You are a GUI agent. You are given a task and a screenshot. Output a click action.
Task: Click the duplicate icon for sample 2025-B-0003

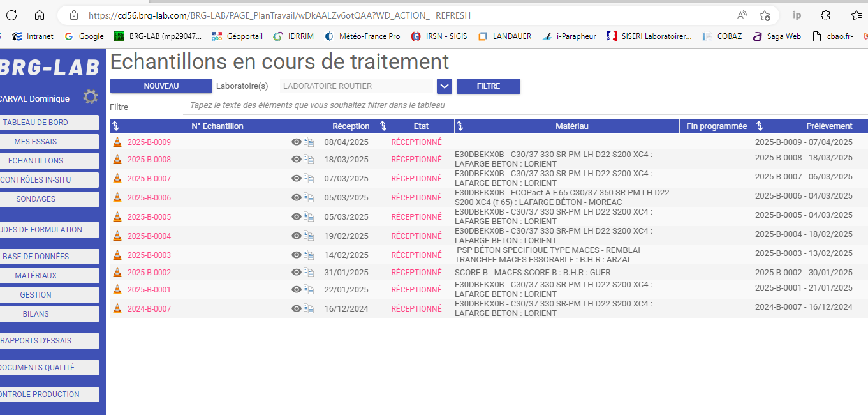click(x=309, y=255)
